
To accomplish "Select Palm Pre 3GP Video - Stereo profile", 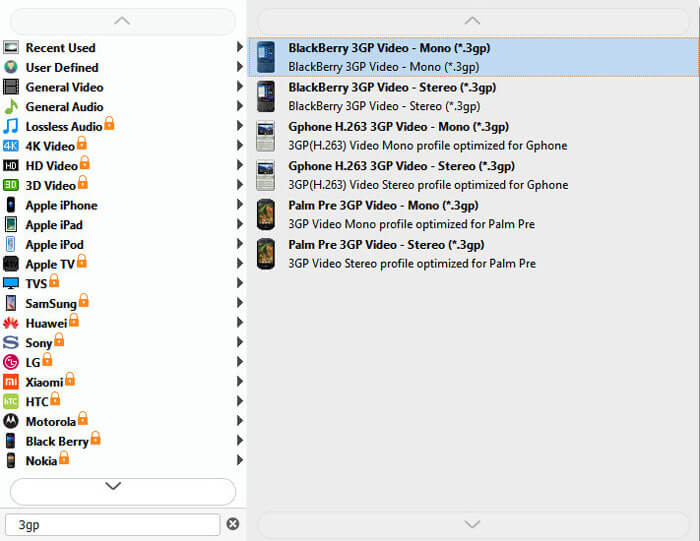I will (474, 254).
